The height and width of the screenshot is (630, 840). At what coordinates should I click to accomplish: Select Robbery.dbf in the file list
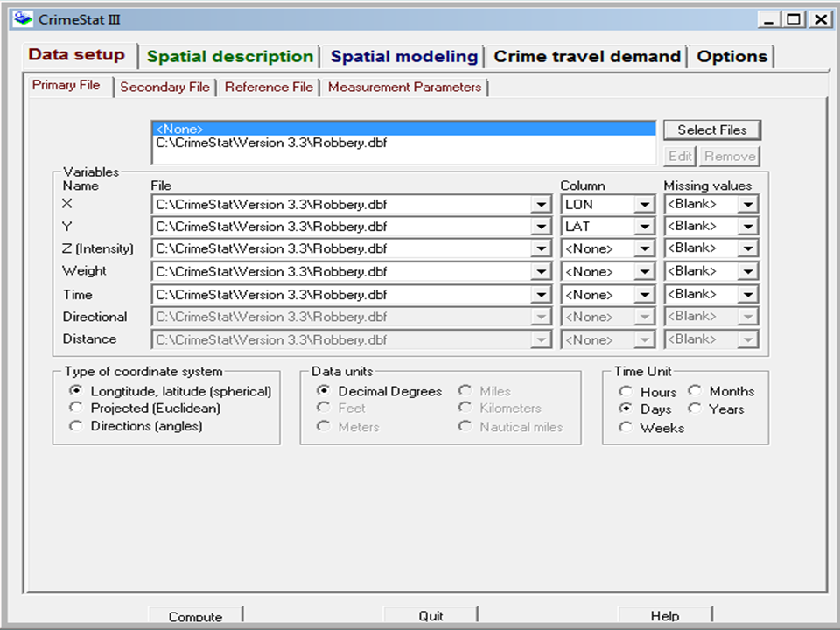[404, 143]
